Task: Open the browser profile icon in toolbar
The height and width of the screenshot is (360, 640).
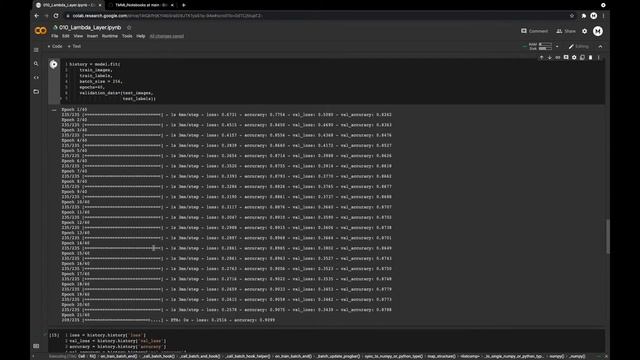Action: coord(593,16)
